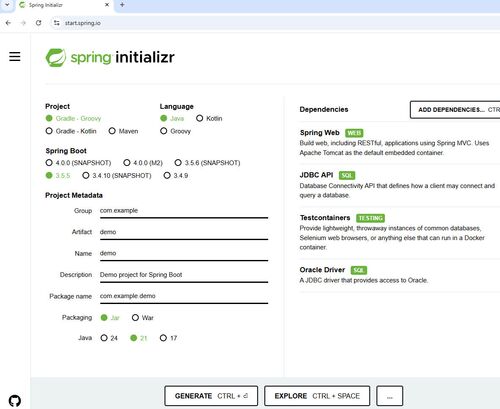
Task: Click the Explore button
Action: point(317,396)
